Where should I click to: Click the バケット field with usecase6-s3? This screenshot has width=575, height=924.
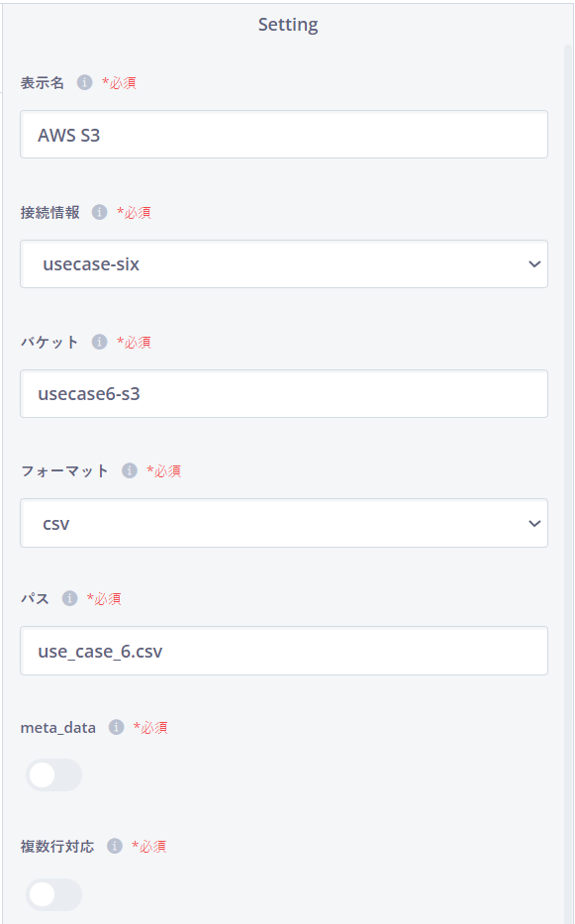click(284, 393)
